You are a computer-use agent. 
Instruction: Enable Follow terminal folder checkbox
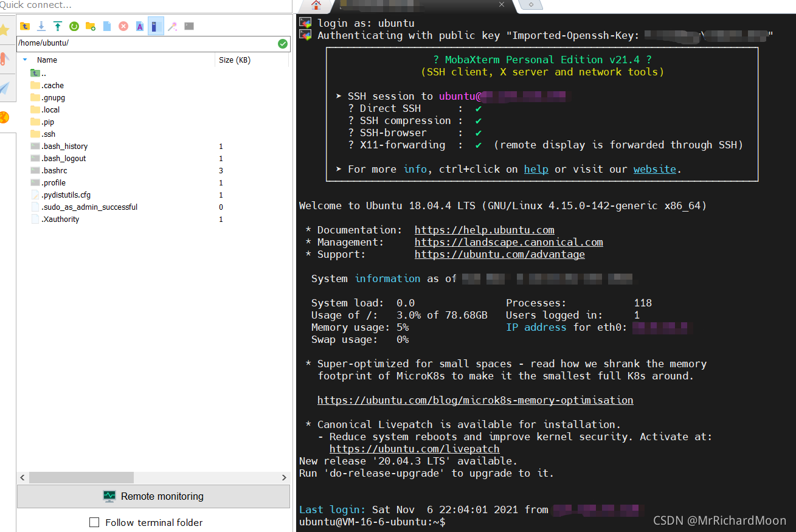click(x=94, y=522)
